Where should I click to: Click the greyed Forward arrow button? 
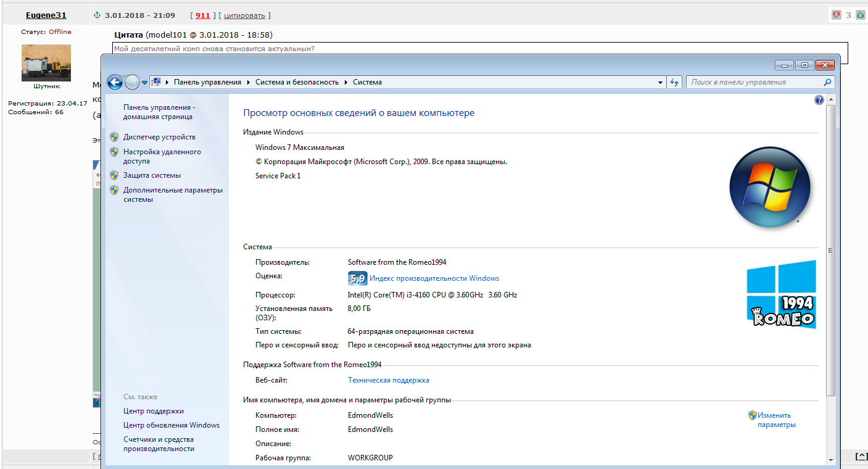(132, 82)
